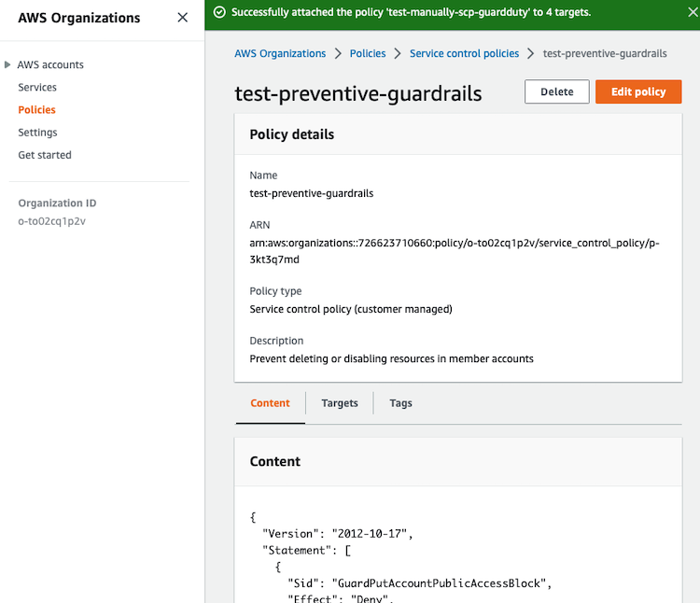Image resolution: width=700 pixels, height=603 pixels.
Task: Select Policies in the sidebar
Action: (36, 110)
